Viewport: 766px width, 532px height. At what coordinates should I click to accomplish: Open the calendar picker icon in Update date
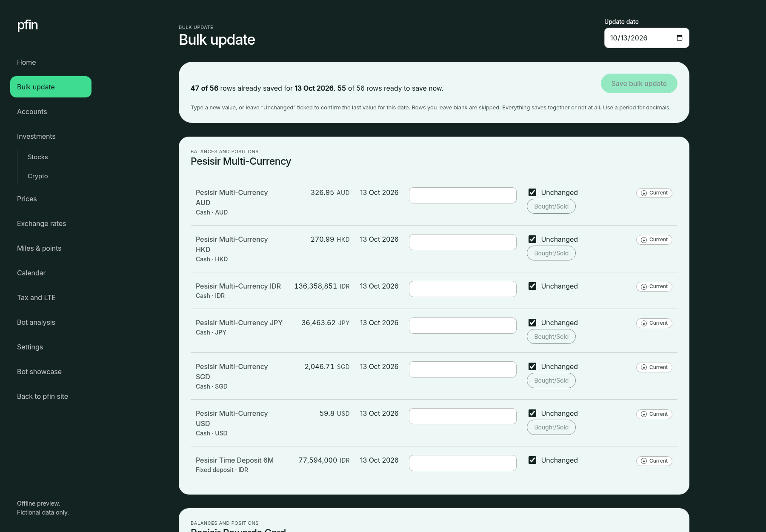click(680, 38)
